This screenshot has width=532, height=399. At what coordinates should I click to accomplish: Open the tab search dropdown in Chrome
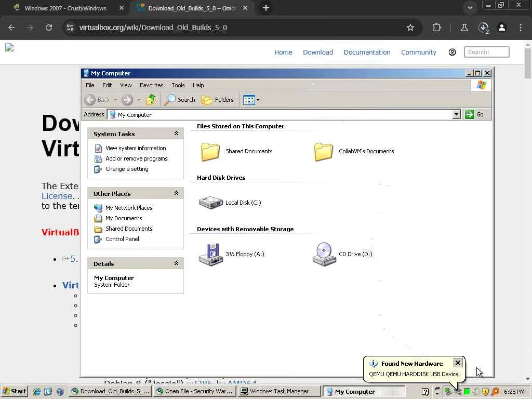[470, 8]
